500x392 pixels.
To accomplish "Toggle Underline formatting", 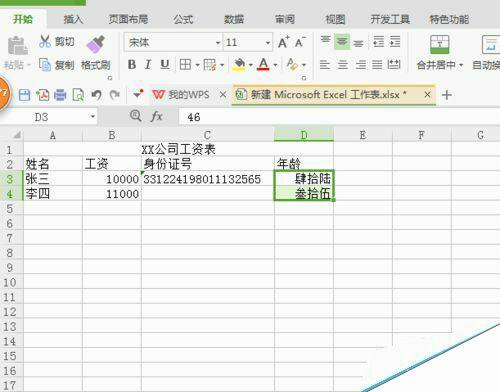I will (x=165, y=64).
